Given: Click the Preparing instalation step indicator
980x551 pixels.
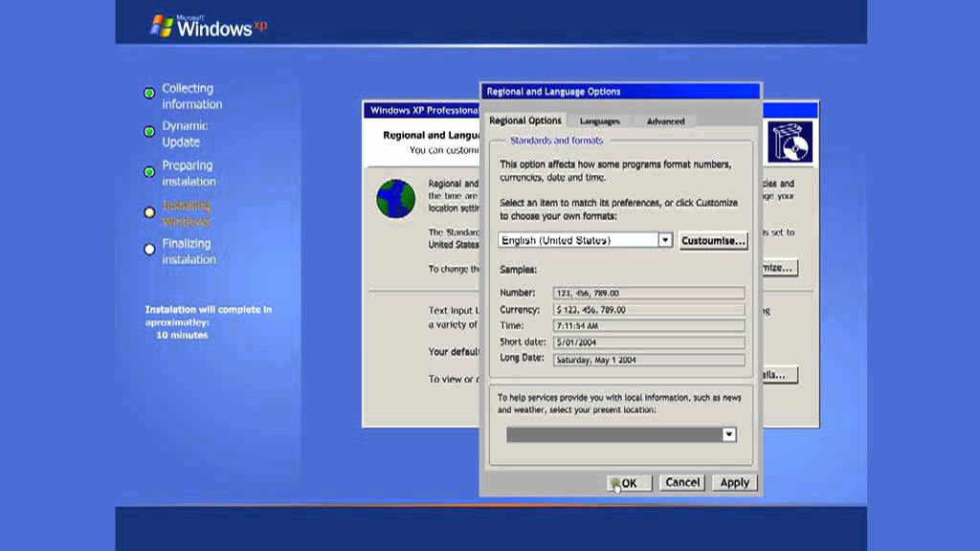Looking at the screenshot, I should 149,172.
